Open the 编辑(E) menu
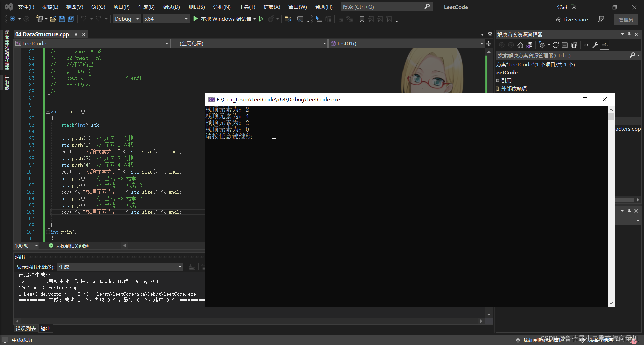Screen dimensions: 644x345 pyautogui.click(x=50, y=7)
